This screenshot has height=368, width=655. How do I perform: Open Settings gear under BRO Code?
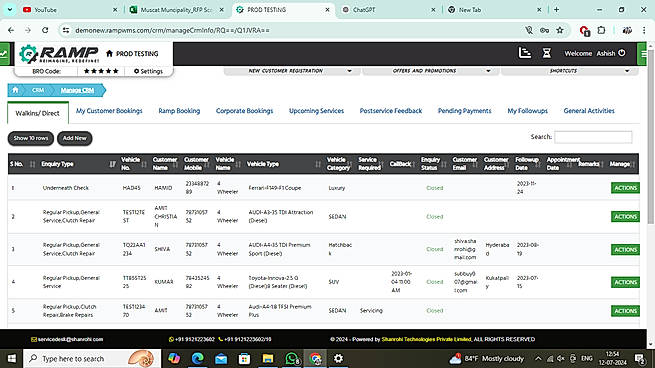[148, 71]
